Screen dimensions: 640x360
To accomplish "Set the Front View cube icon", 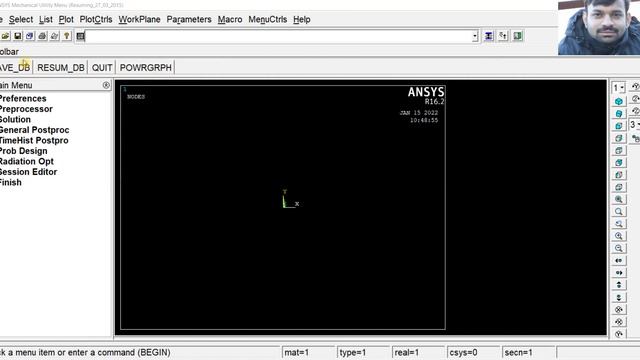I will coord(619,126).
